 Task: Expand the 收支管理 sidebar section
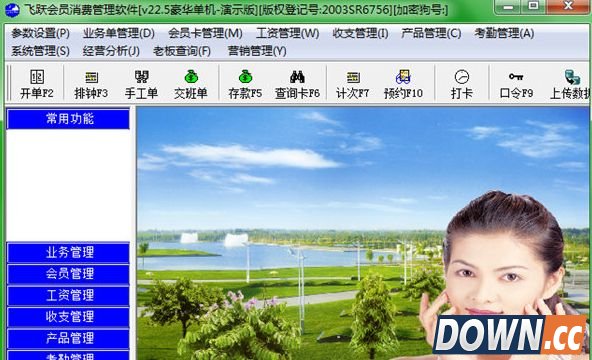[x=68, y=317]
